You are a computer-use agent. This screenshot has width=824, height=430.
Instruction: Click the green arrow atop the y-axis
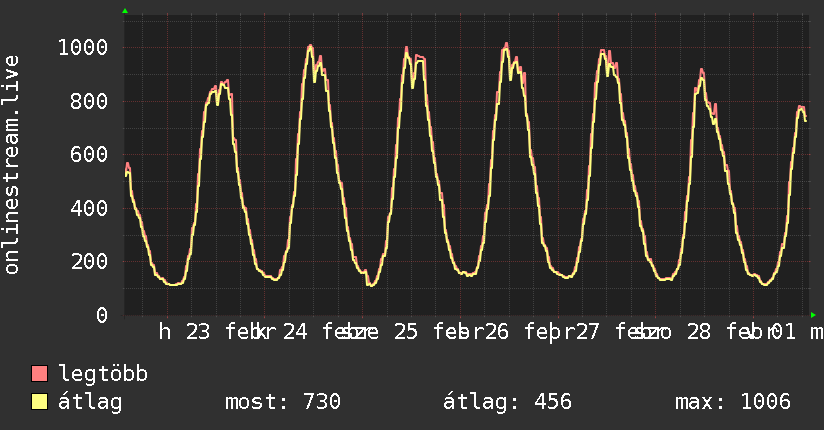click(125, 11)
